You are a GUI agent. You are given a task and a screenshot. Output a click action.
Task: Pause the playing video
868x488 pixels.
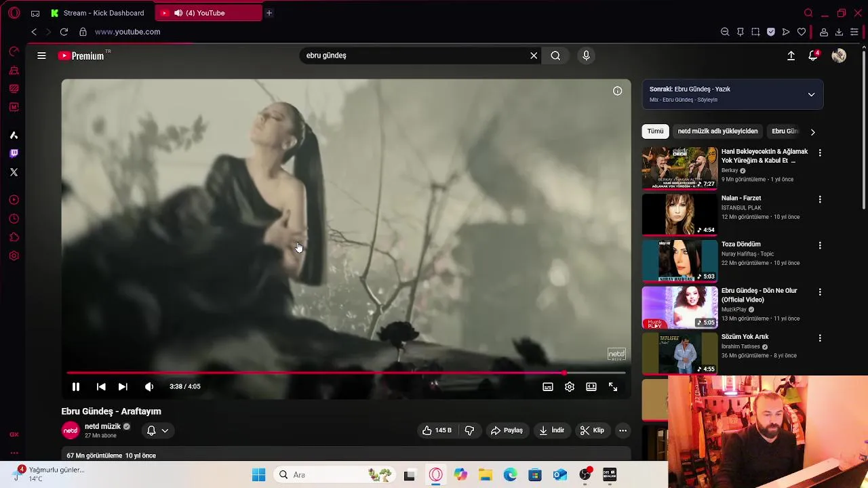point(76,386)
